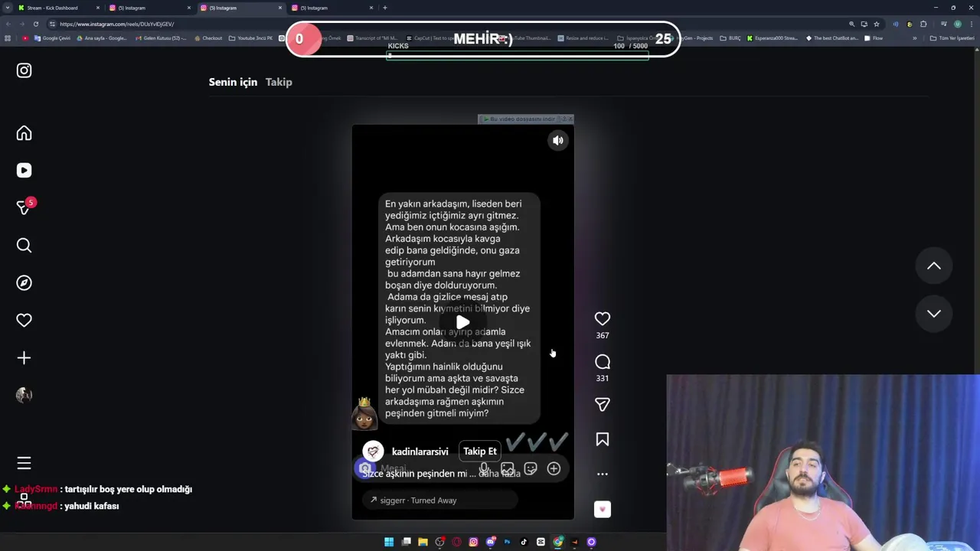Click the microphone icon in message bar

click(484, 468)
